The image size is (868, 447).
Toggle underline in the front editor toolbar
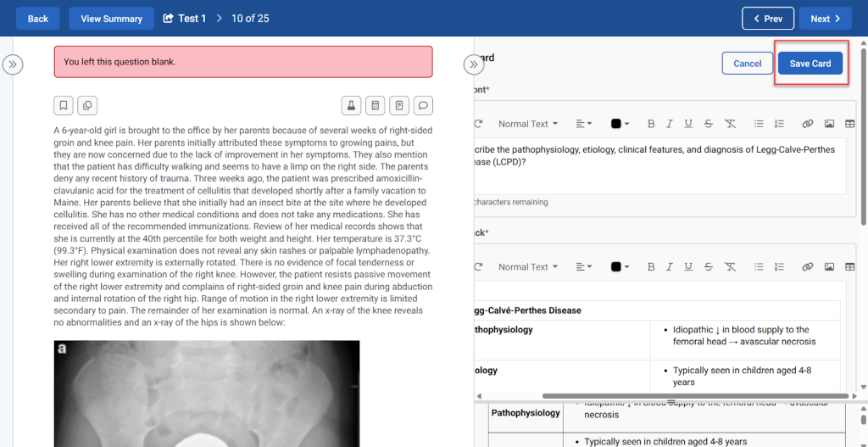click(x=688, y=124)
